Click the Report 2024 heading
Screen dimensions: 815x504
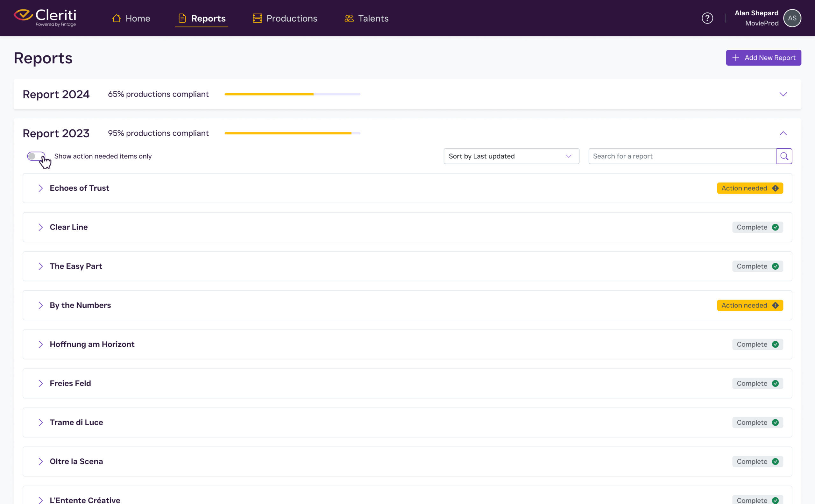click(56, 94)
